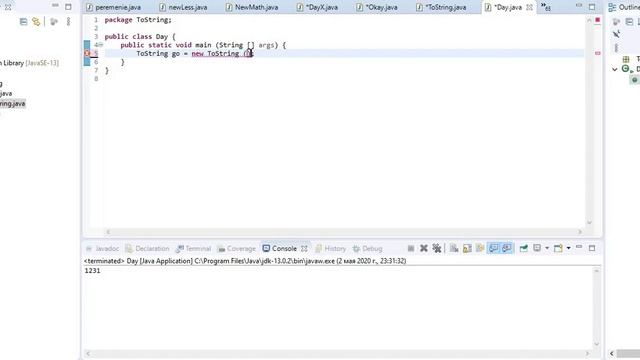Click console output text 1231
Image resolution: width=640 pixels, height=360 pixels.
[x=92, y=270]
